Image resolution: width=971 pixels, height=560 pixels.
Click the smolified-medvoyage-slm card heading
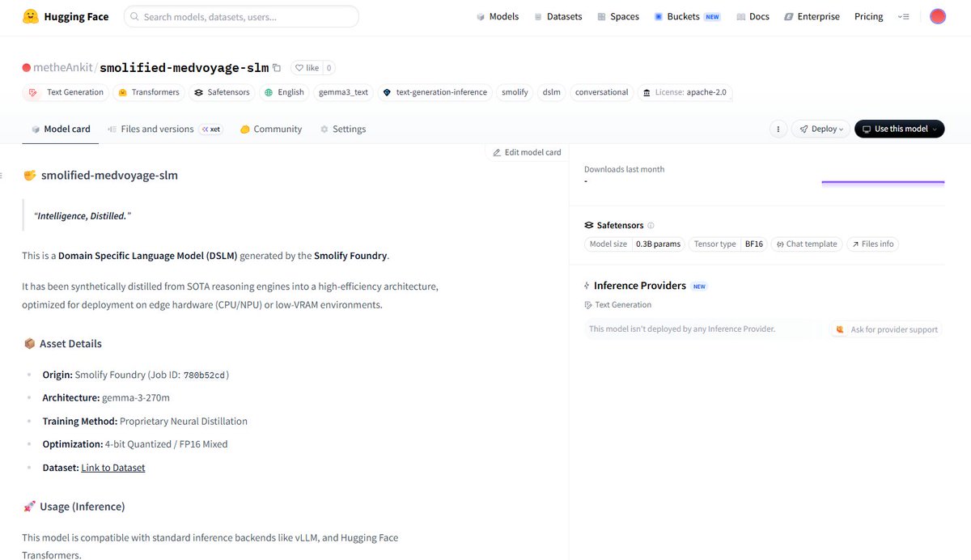[x=109, y=175]
